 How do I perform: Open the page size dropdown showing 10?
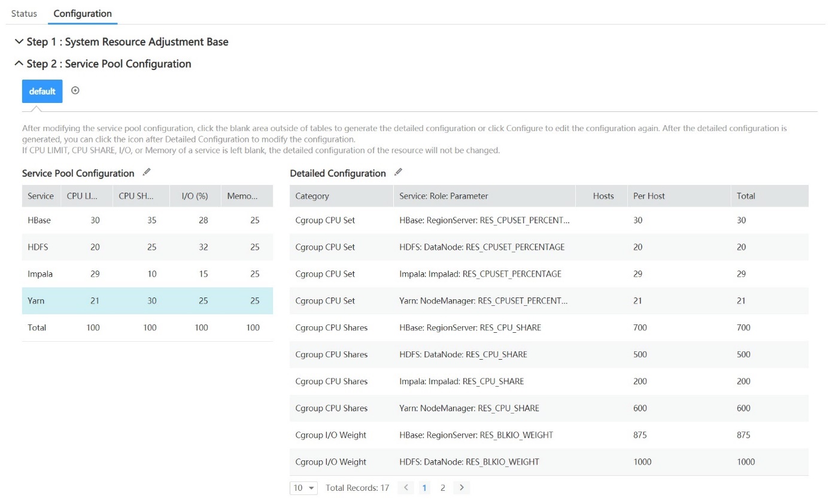tap(303, 488)
